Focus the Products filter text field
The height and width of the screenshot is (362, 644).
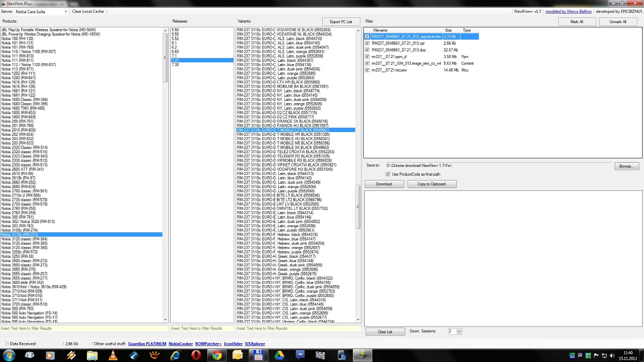click(84, 329)
